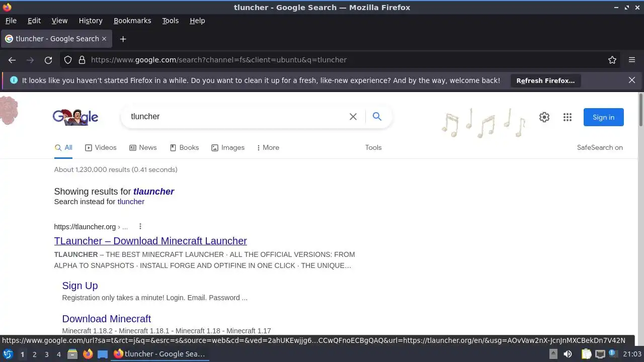Open the Bookmarks menu

pyautogui.click(x=132, y=21)
